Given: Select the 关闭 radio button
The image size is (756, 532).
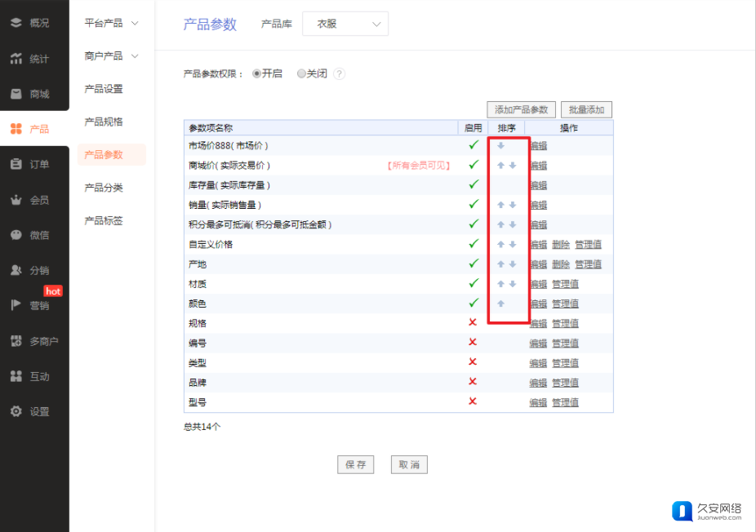Looking at the screenshot, I should point(301,73).
